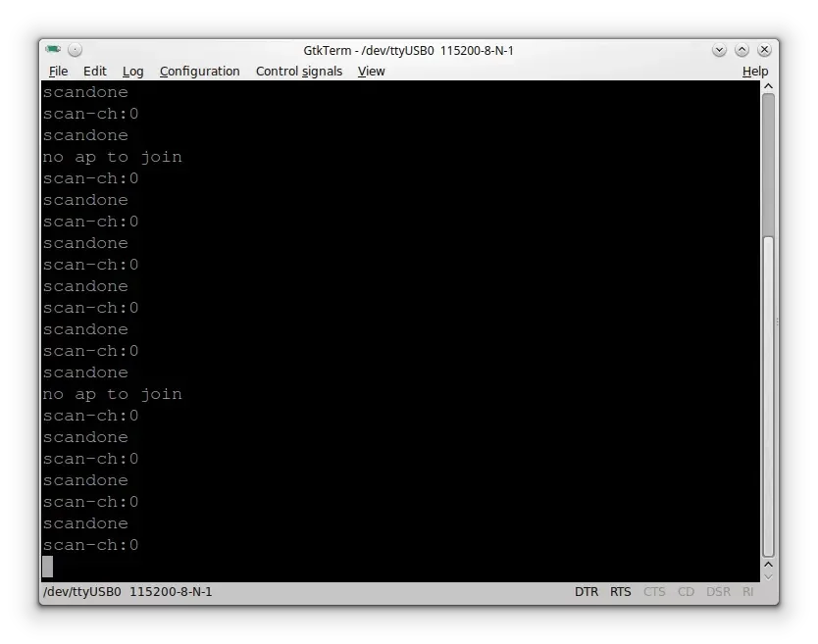Viewport: 818px width, 644px height.
Task: Open the View menu
Action: pyautogui.click(x=371, y=72)
